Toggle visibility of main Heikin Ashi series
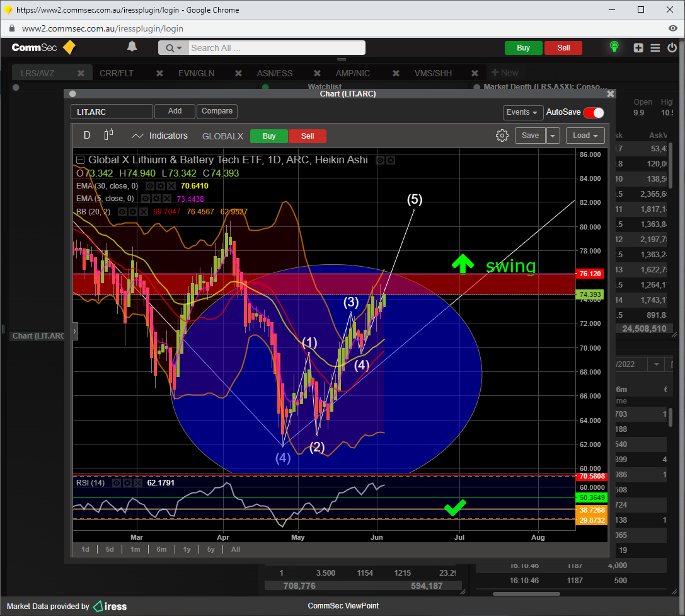 coord(380,160)
